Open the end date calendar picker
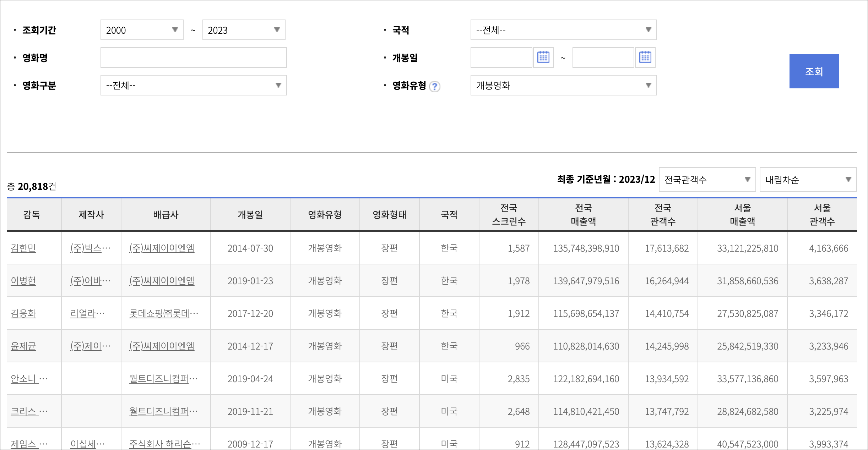Screen dimensions: 868x450 (x=645, y=57)
